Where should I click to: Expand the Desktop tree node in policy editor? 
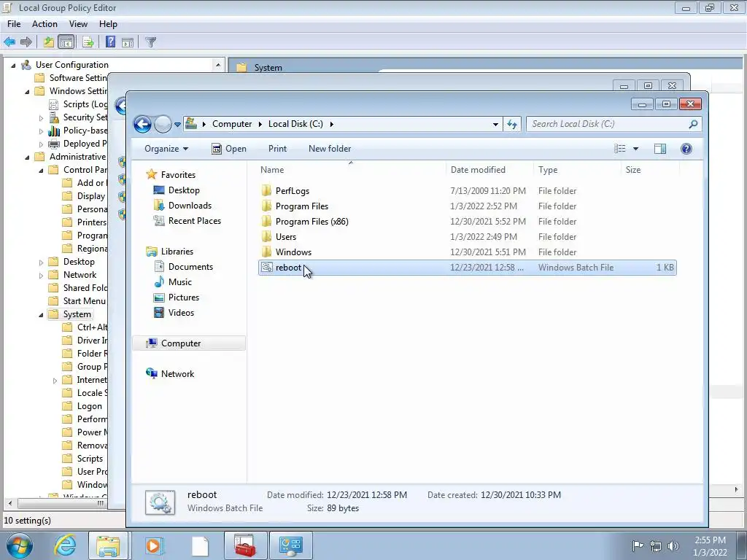click(41, 262)
